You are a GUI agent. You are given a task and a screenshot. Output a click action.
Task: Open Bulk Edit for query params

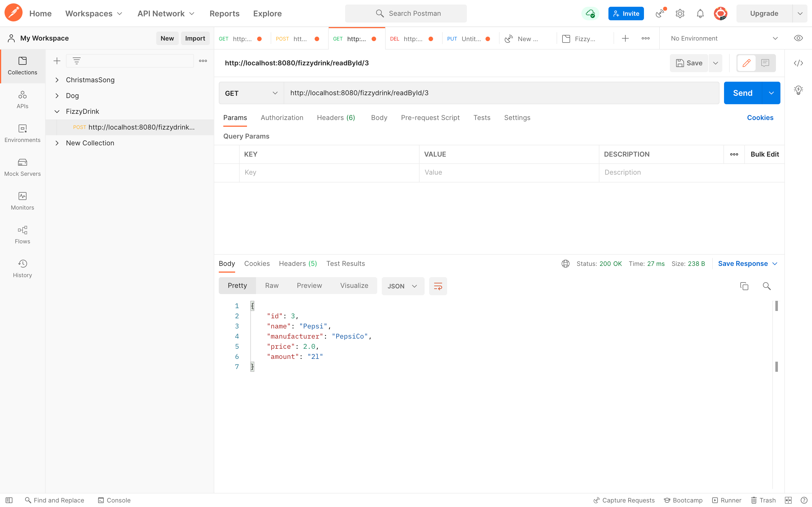765,154
